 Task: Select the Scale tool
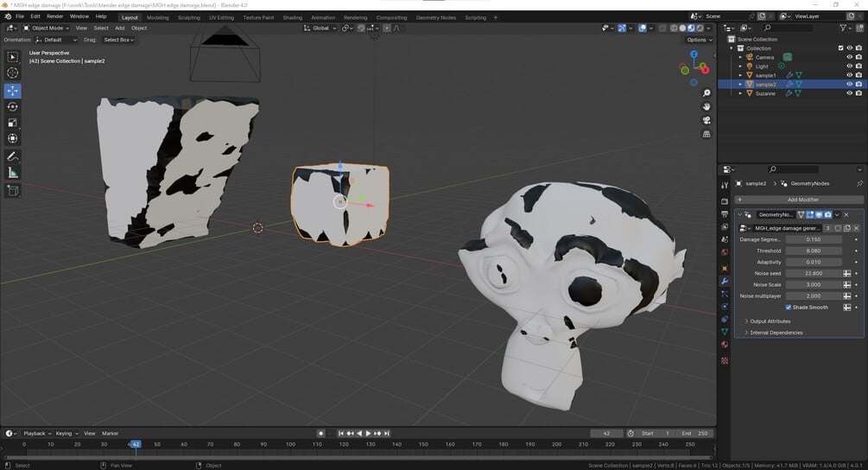click(x=12, y=123)
